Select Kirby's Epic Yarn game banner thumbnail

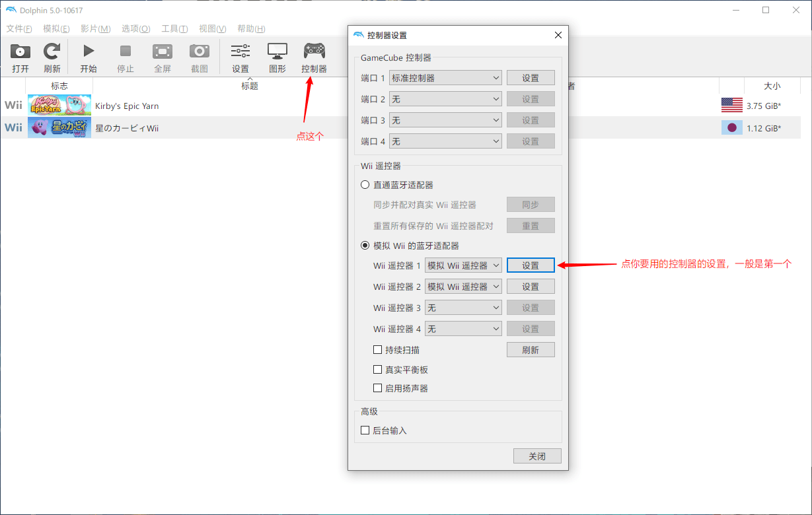coord(59,106)
